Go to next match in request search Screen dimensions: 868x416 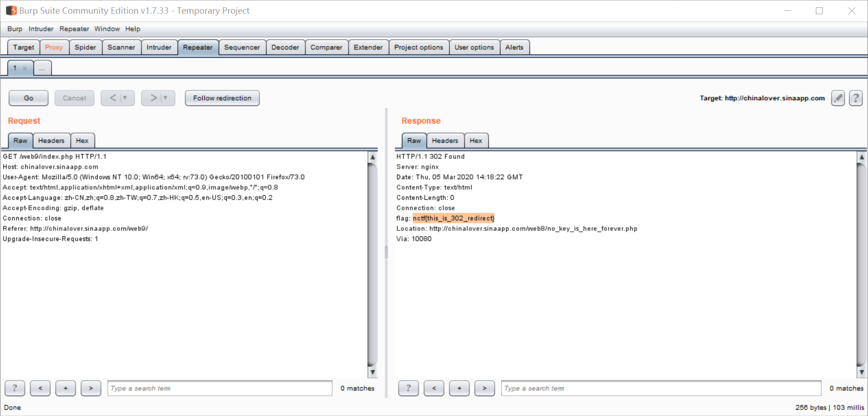click(91, 388)
